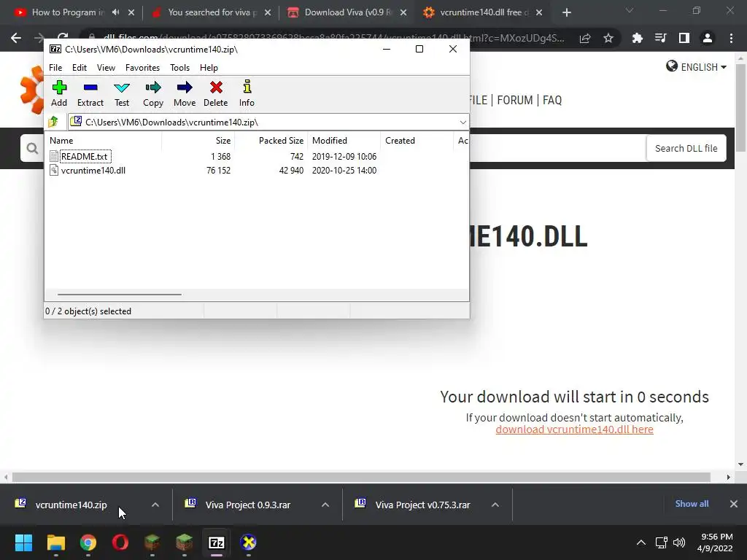Switch to the You searched for viva tab

(212, 12)
